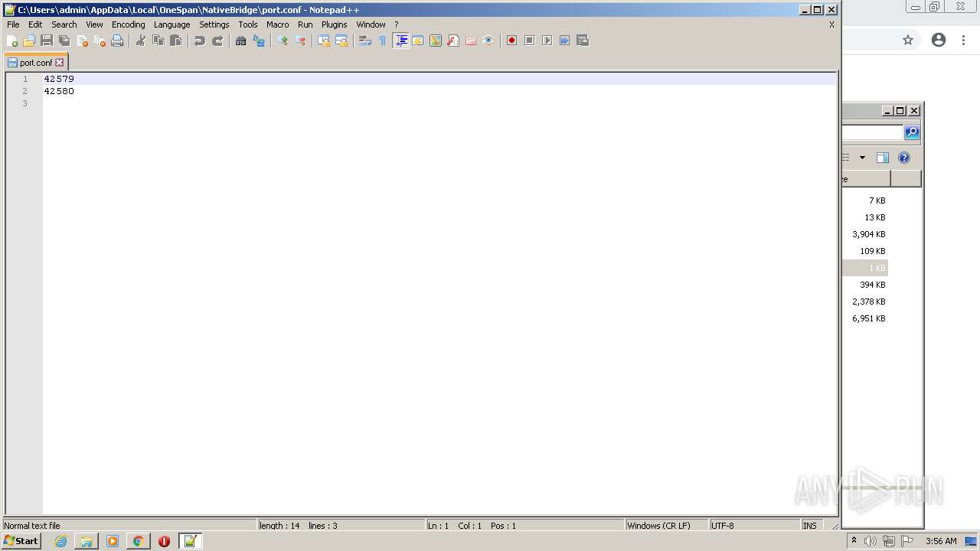Viewport: 980px width, 551px height.
Task: Cut selection with the scissors icon
Action: pos(141,41)
